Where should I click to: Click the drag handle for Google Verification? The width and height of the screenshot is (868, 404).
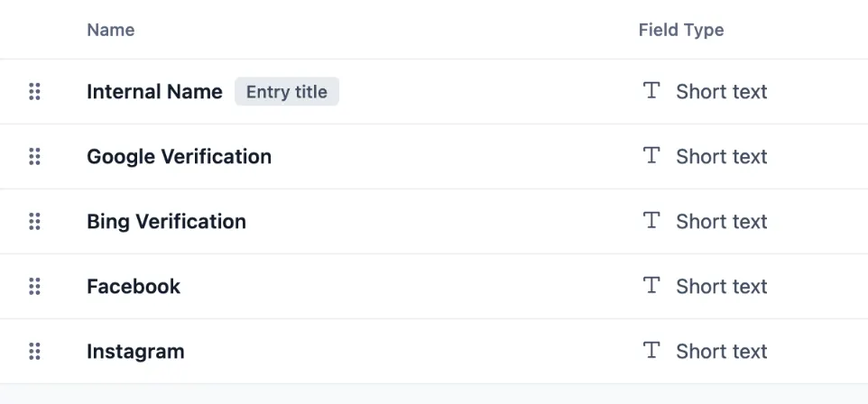[34, 157]
